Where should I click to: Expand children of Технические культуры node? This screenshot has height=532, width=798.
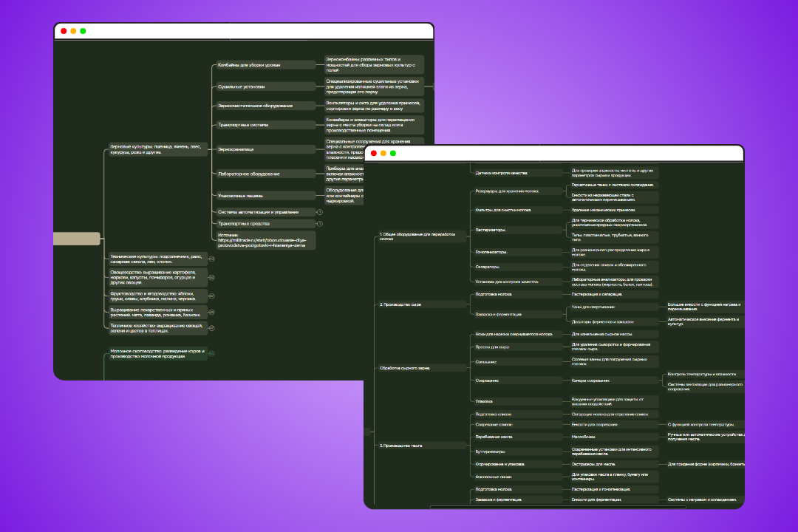point(212,259)
